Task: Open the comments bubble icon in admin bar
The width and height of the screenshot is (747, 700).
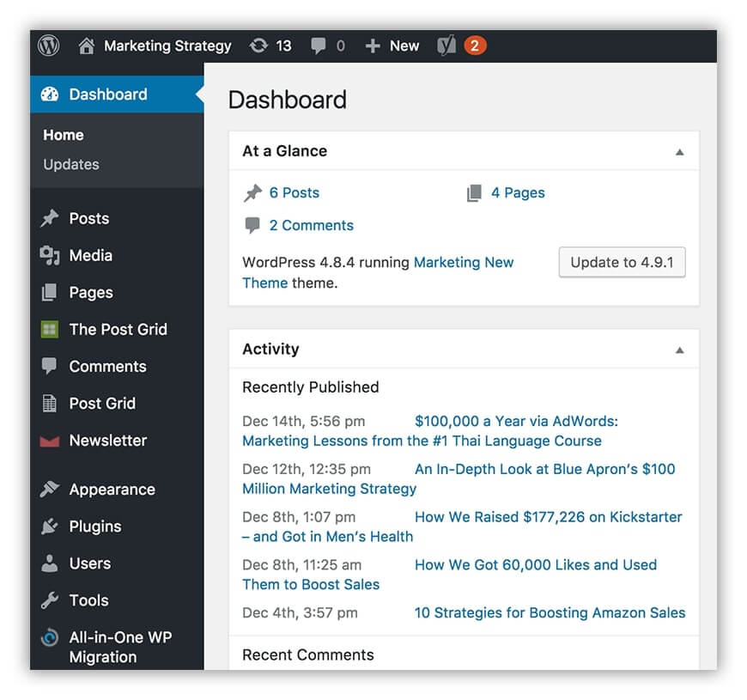Action: pos(319,46)
